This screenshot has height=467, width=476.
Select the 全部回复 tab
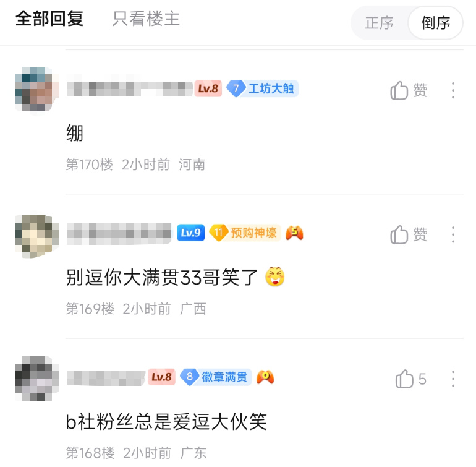(x=49, y=19)
